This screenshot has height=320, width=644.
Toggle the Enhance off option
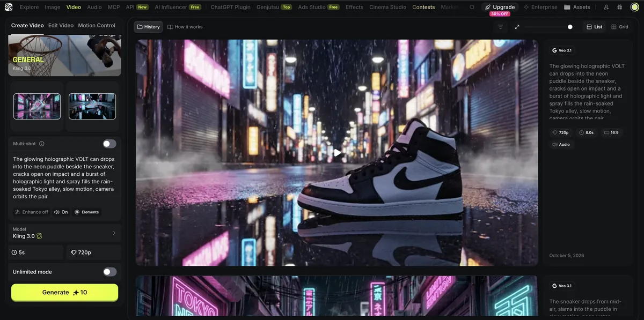pos(32,212)
